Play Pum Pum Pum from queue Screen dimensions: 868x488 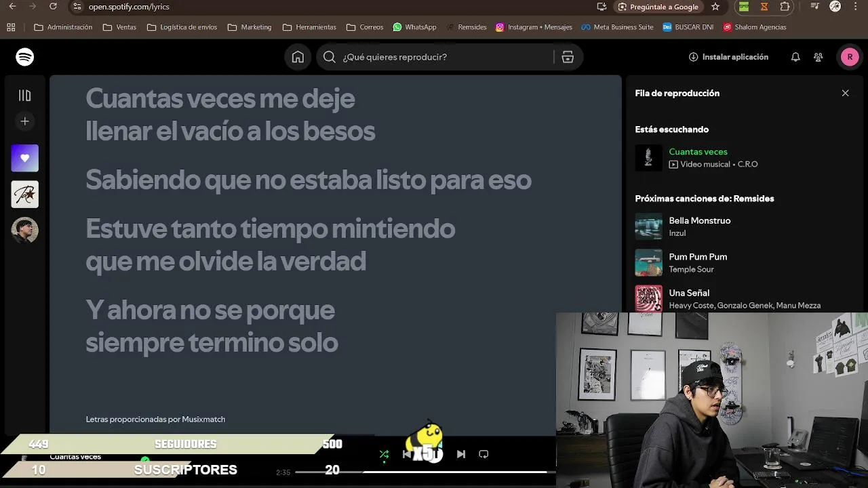(698, 257)
